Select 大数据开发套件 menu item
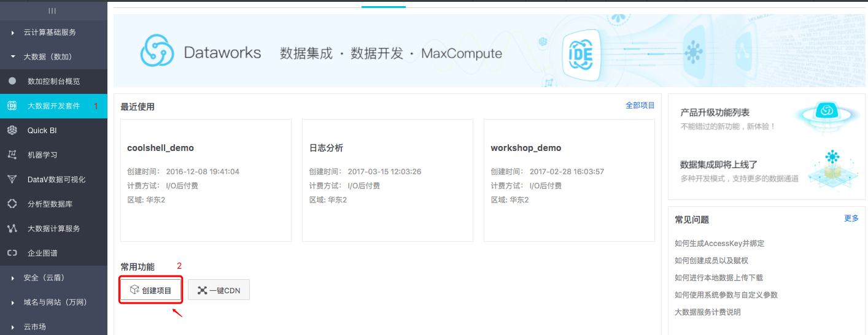Viewport: 868px width, 335px height. click(x=53, y=106)
